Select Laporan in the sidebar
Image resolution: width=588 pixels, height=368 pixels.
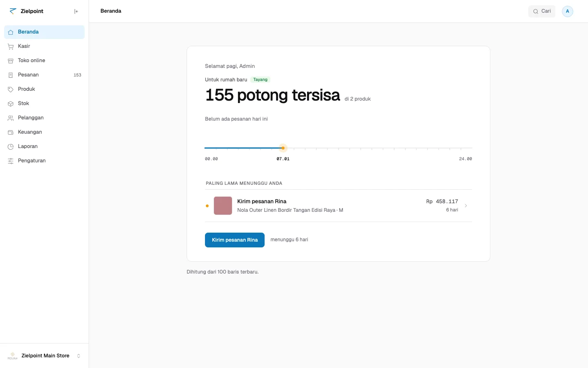coord(44,146)
